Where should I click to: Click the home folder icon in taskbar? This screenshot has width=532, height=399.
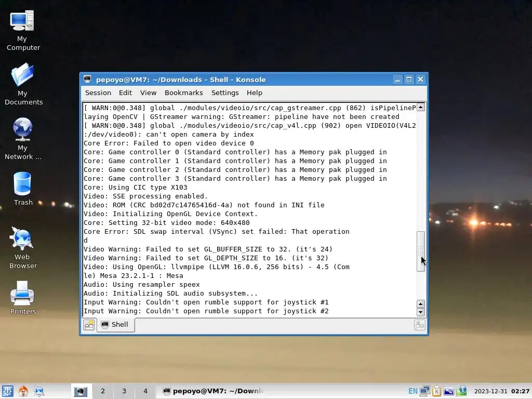[23, 391]
